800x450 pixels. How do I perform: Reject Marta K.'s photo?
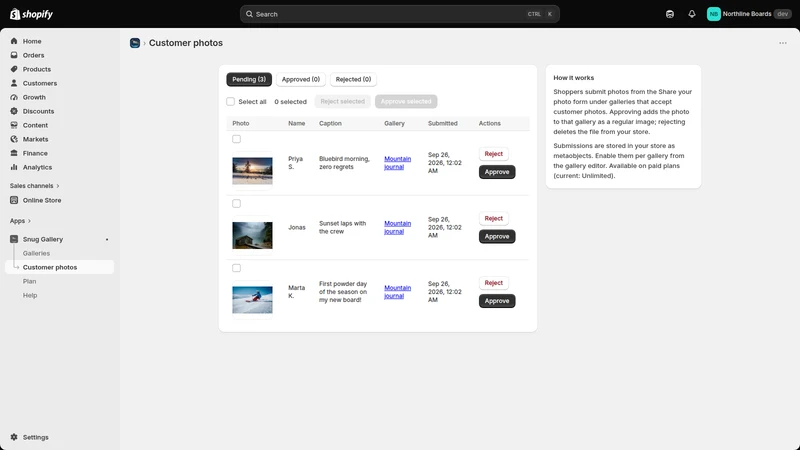(493, 283)
